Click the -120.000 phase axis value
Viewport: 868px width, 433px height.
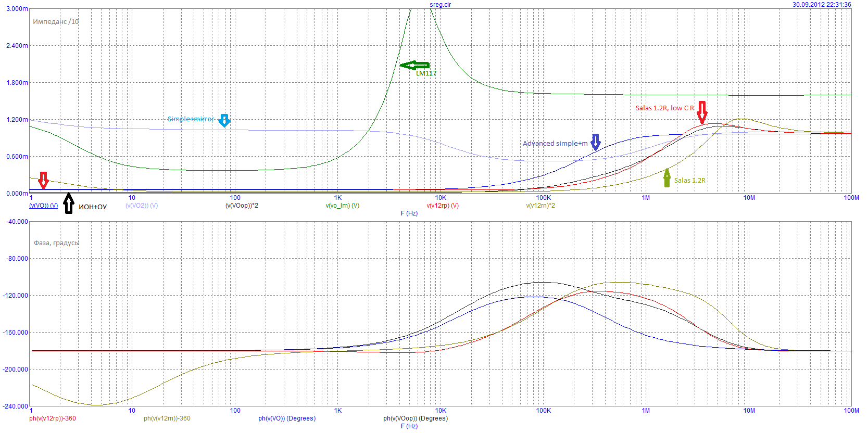click(x=16, y=296)
